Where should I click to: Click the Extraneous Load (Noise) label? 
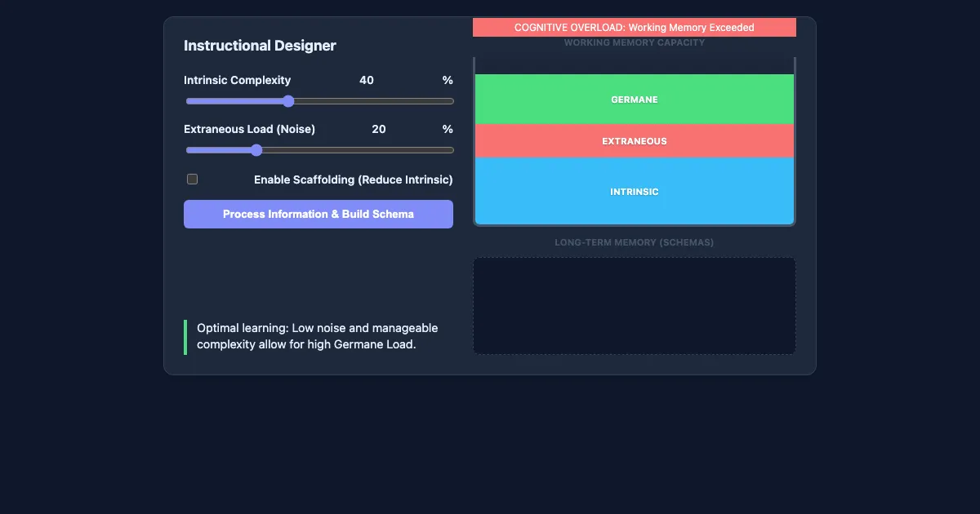pos(249,129)
